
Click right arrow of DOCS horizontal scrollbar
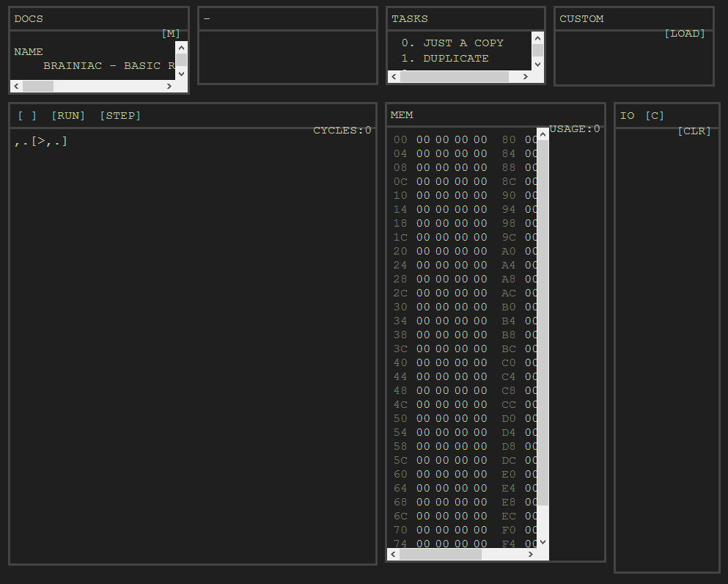[x=169, y=86]
